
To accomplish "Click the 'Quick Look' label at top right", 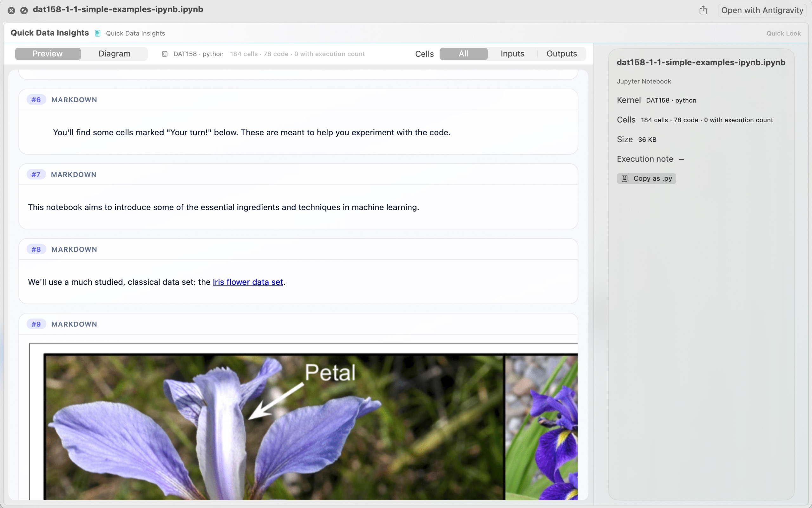I will click(783, 33).
